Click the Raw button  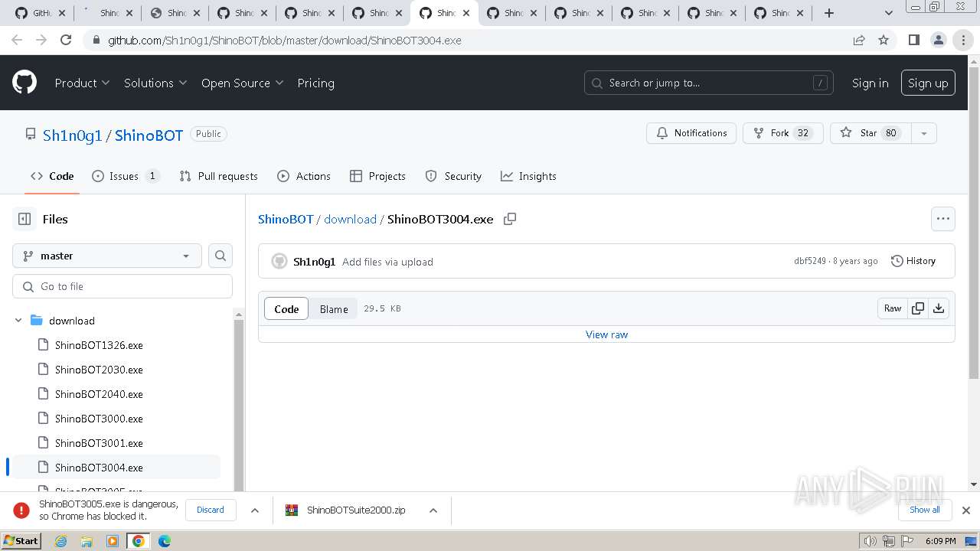pos(893,308)
